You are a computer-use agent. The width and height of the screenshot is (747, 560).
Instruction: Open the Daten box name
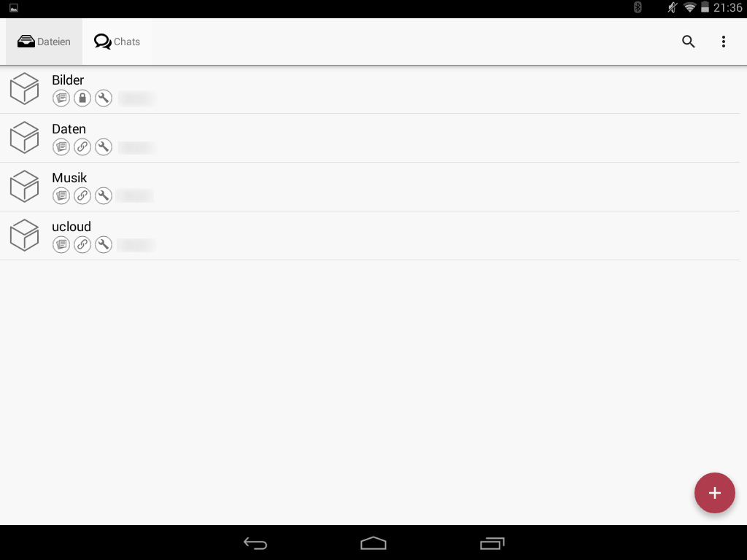coord(69,129)
